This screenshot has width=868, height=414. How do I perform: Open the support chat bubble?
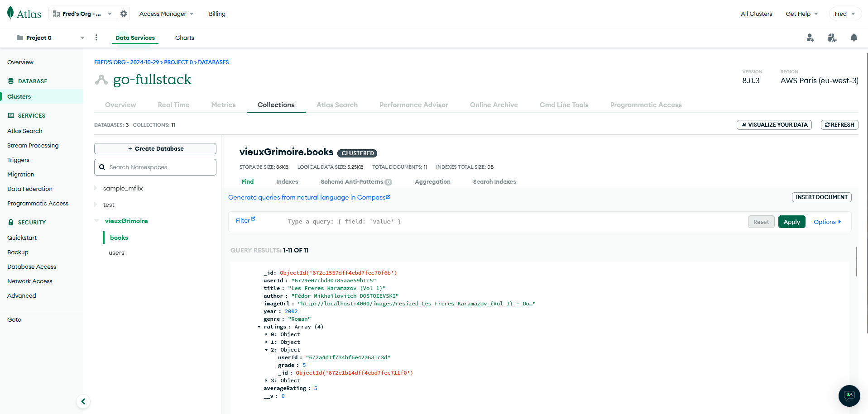point(849,395)
